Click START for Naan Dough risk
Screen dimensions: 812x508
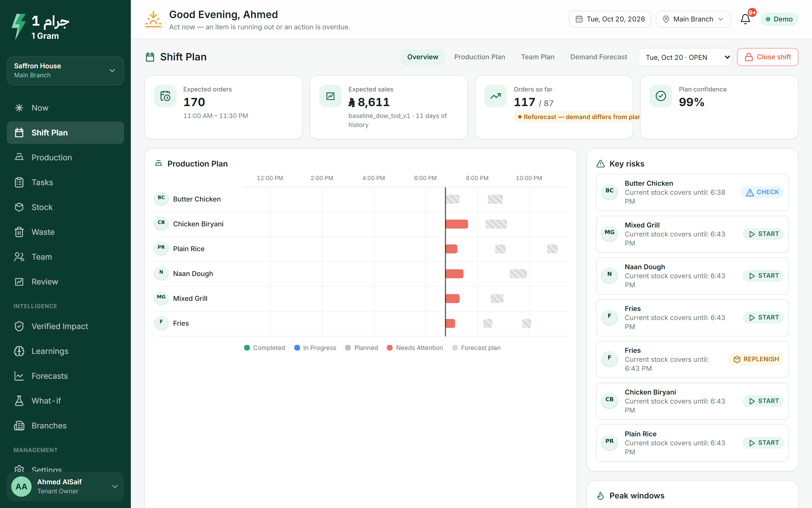763,275
